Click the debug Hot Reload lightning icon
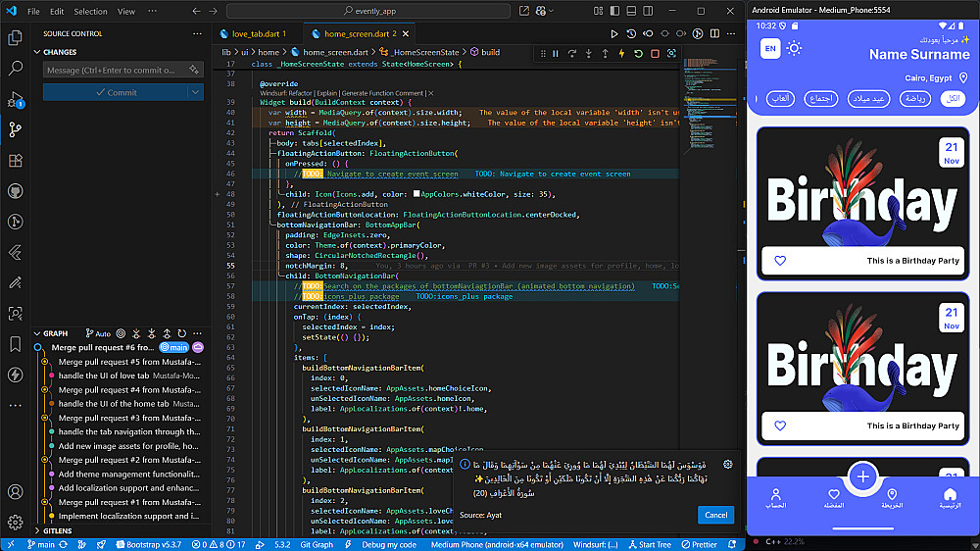This screenshot has height=551, width=980. point(621,54)
